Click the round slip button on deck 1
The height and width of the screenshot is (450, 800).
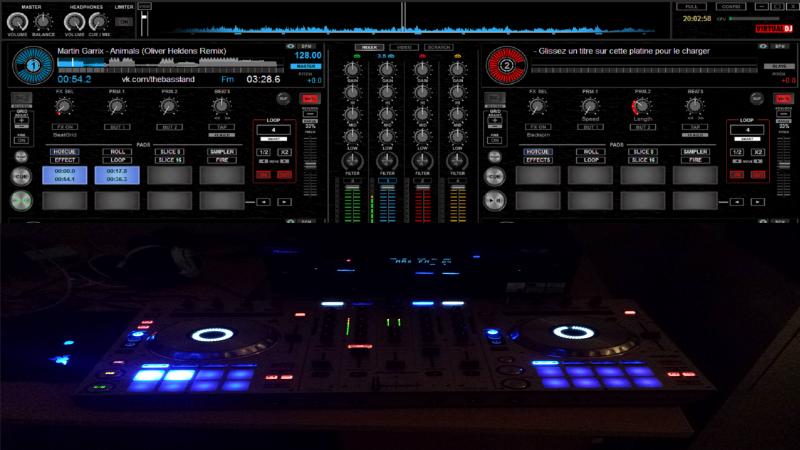coord(283,98)
